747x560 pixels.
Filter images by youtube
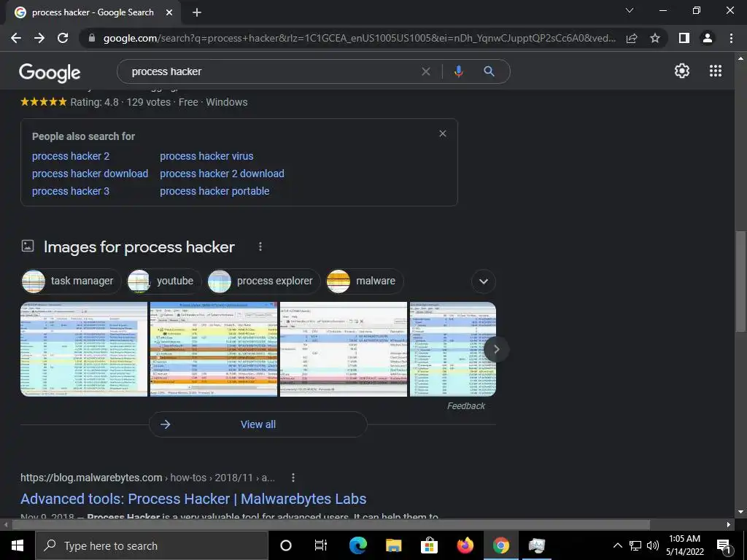tap(164, 281)
